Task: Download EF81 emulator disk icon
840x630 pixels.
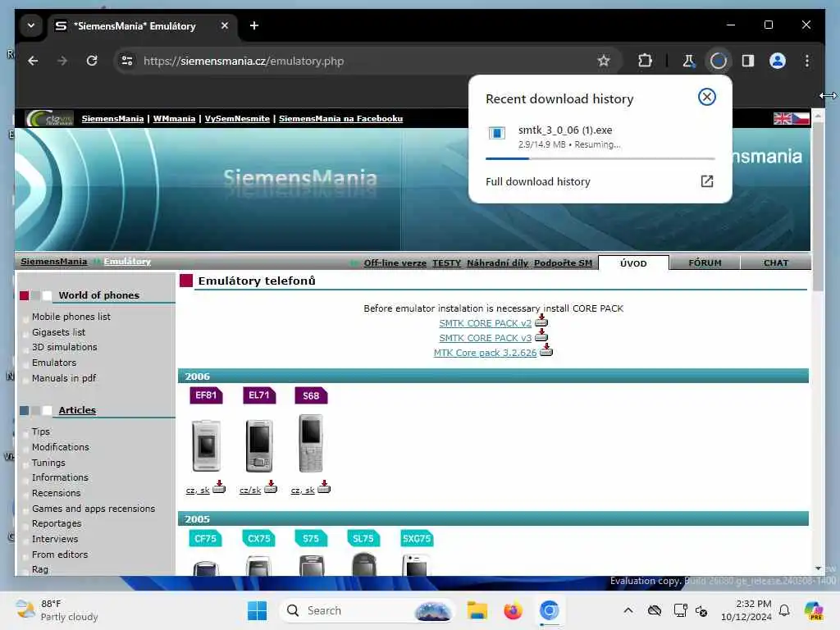Action: pyautogui.click(x=219, y=487)
